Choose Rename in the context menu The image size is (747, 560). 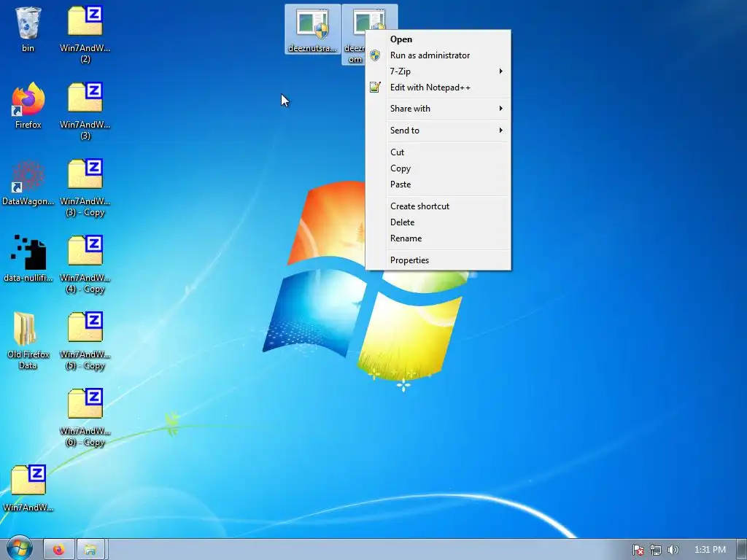[x=438, y=238]
